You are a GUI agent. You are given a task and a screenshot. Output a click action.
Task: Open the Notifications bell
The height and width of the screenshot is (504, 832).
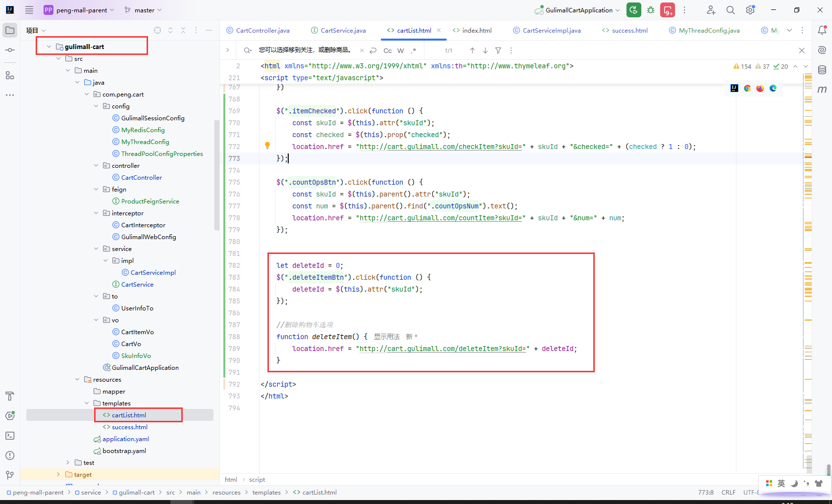point(822,30)
